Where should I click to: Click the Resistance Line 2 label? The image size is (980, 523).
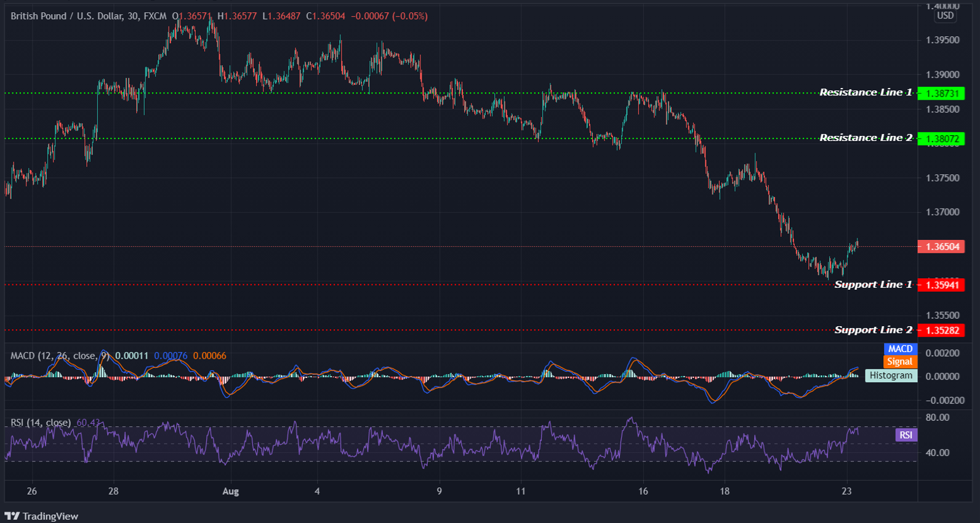[866, 138]
